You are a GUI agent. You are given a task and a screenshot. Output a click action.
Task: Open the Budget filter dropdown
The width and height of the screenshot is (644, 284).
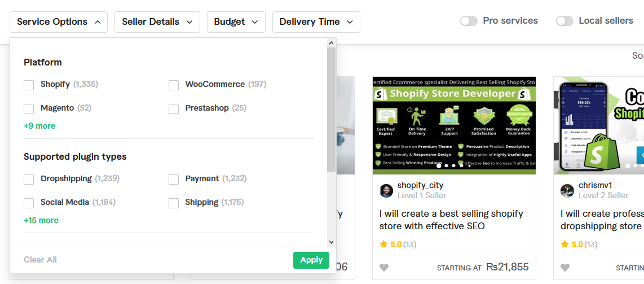[236, 22]
